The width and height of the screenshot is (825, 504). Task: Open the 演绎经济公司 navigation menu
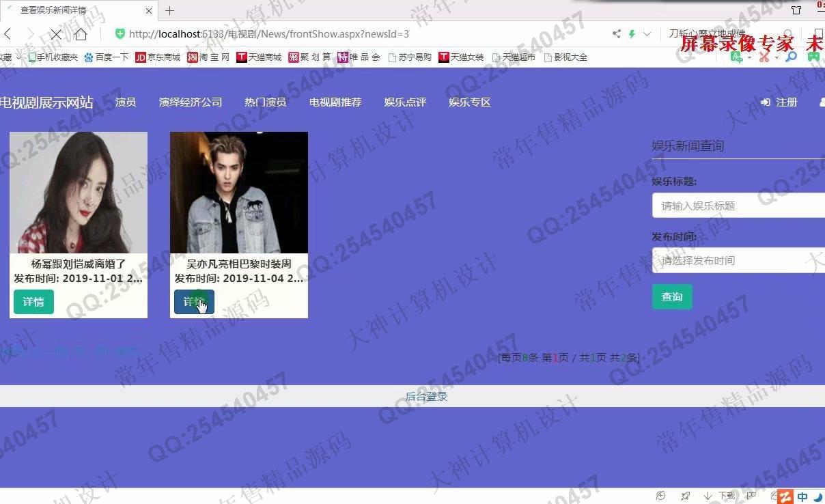191,102
